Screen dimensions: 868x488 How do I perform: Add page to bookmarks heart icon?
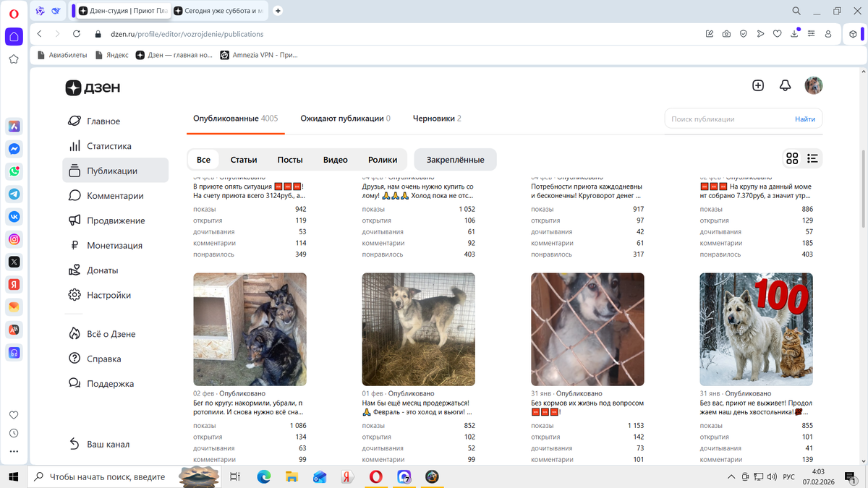pos(777,34)
